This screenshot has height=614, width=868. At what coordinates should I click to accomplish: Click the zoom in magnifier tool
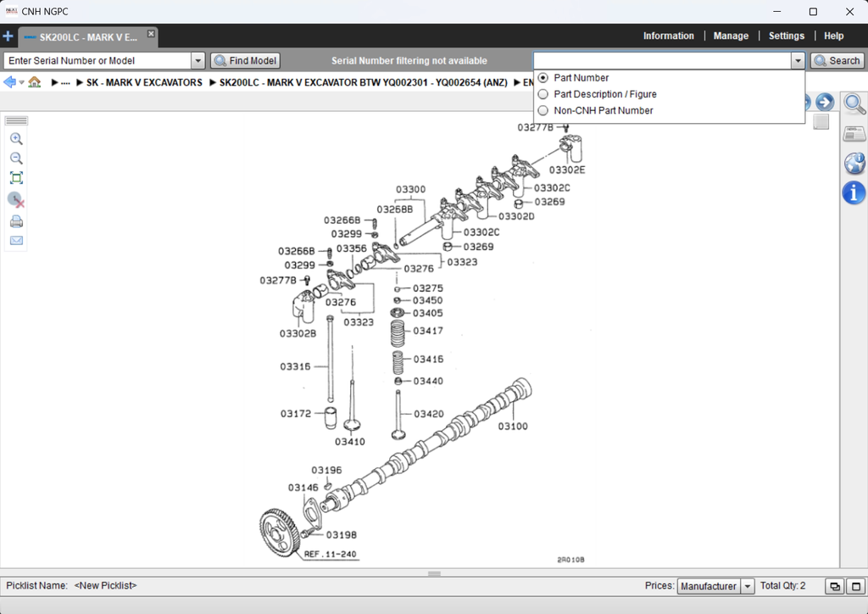tap(16, 139)
